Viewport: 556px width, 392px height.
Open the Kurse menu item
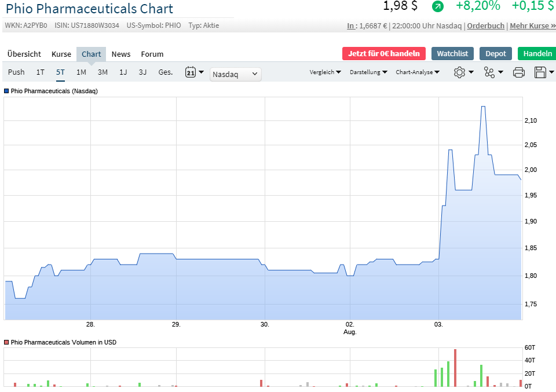(61, 54)
